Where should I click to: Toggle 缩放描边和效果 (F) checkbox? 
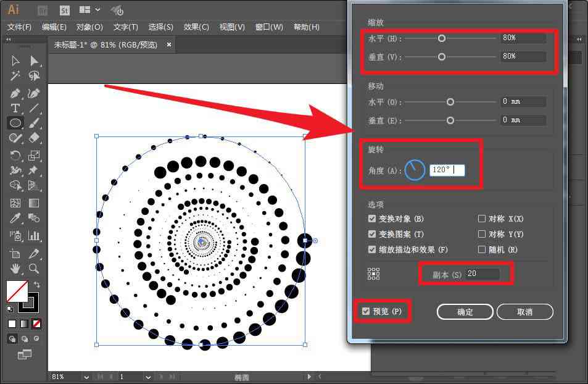[372, 249]
